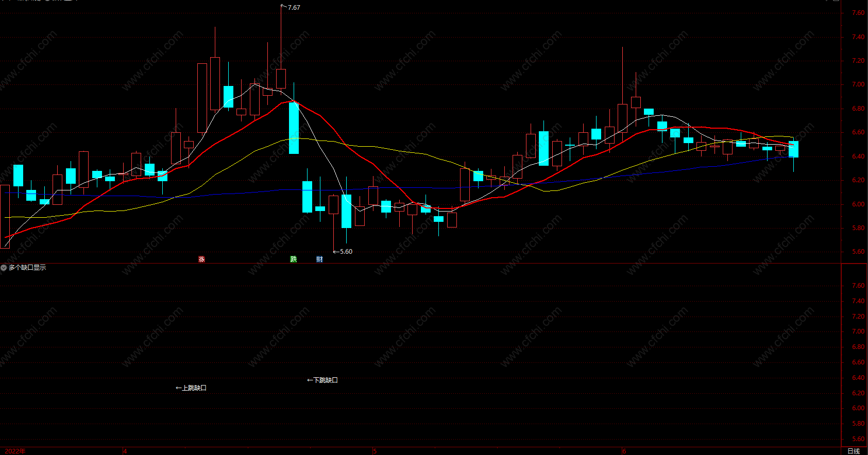Viewport: 868px width, 455px height.
Task: Open the dropdown arrow beside 多个缺口显示
Action: pos(4,268)
